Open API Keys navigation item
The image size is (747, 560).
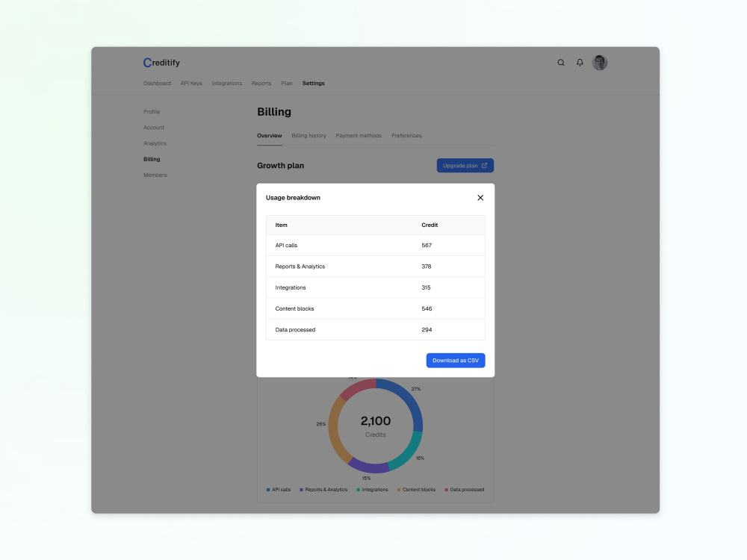coord(191,84)
